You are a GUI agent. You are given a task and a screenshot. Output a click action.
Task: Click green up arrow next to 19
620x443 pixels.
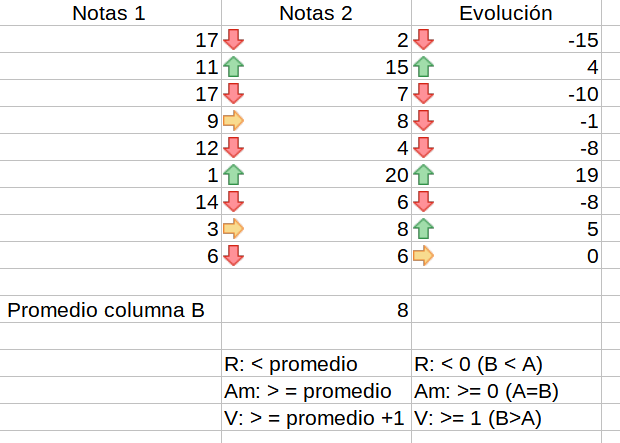[x=423, y=175]
